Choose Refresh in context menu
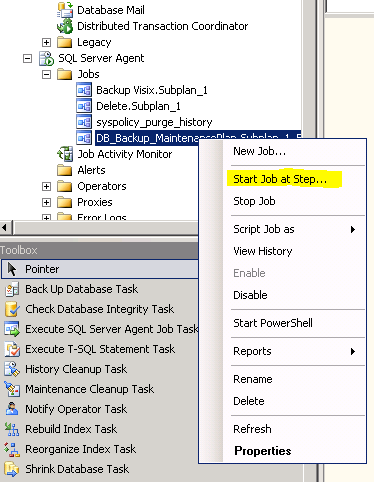The height and width of the screenshot is (482, 374). (x=252, y=429)
